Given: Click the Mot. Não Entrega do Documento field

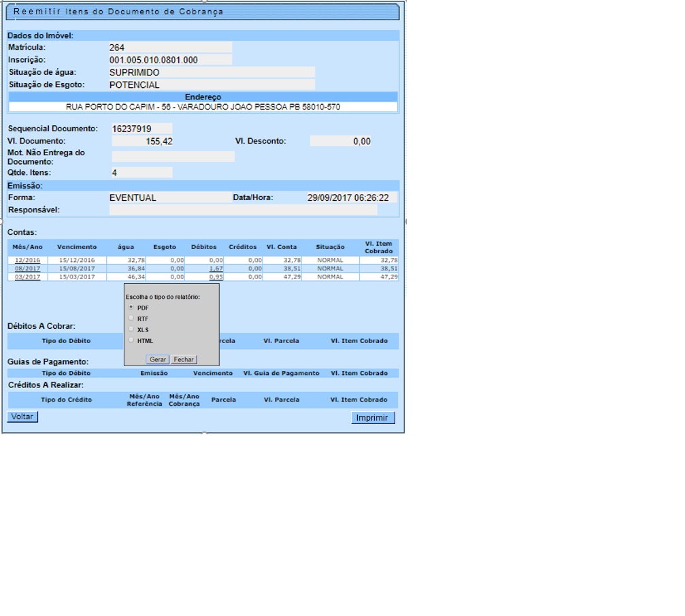Looking at the screenshot, I should click(173, 157).
